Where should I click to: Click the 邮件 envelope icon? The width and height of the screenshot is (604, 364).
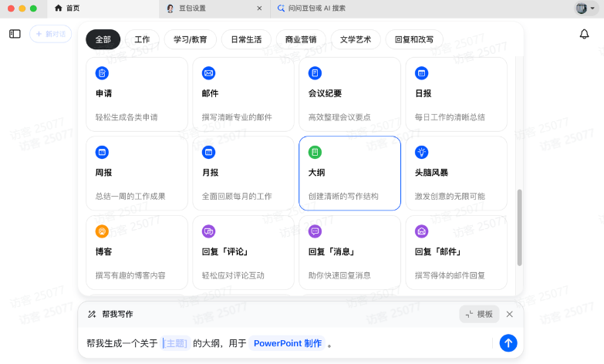tap(208, 73)
